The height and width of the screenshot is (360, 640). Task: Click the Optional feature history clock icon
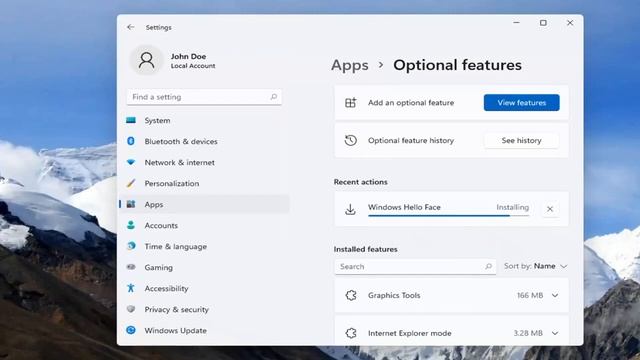[351, 140]
